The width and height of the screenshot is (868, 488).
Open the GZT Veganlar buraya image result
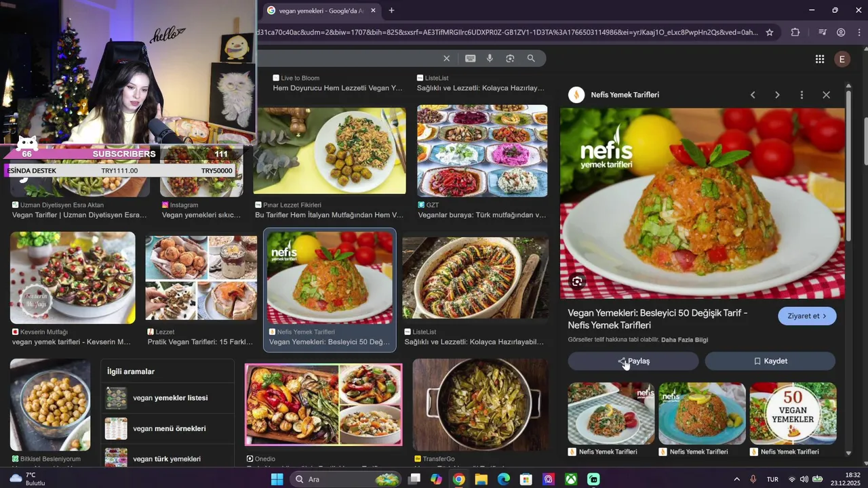[x=482, y=150]
